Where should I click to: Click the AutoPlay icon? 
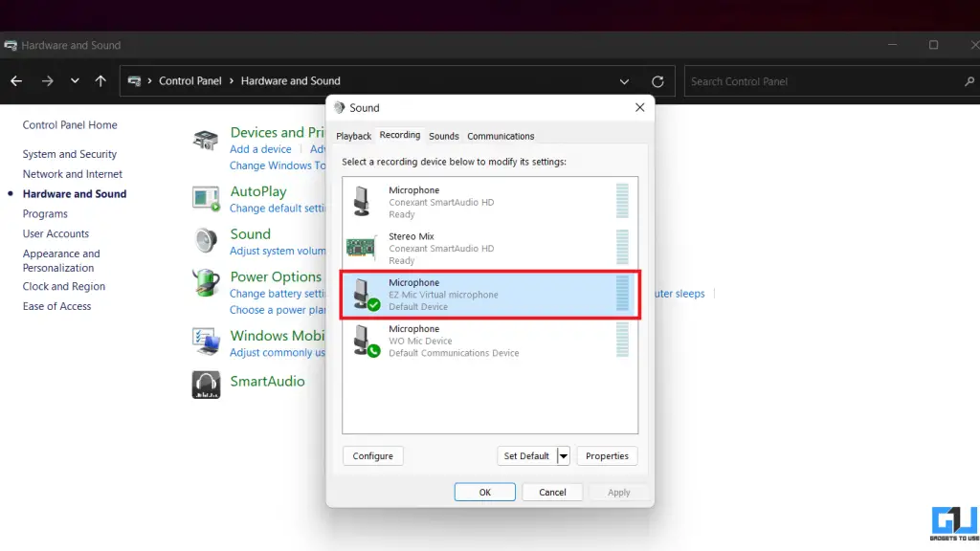click(205, 198)
